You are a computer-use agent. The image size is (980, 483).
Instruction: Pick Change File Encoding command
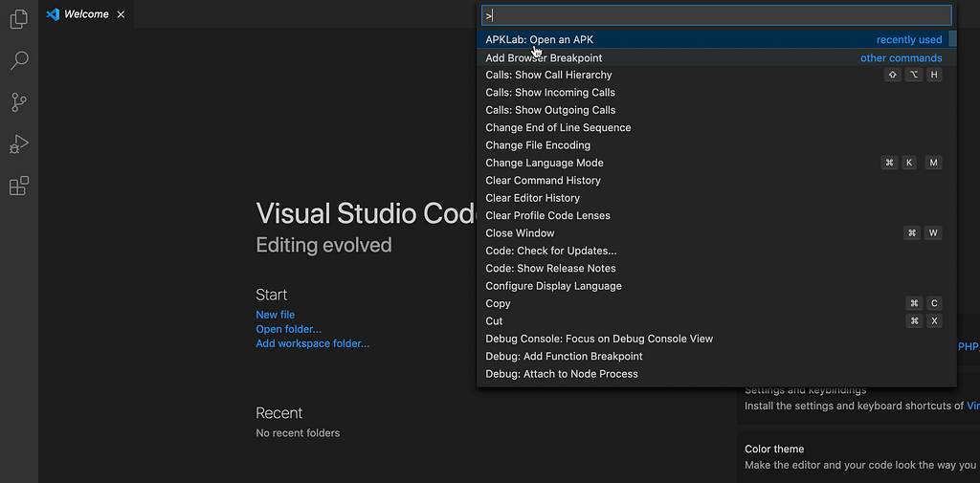(538, 145)
